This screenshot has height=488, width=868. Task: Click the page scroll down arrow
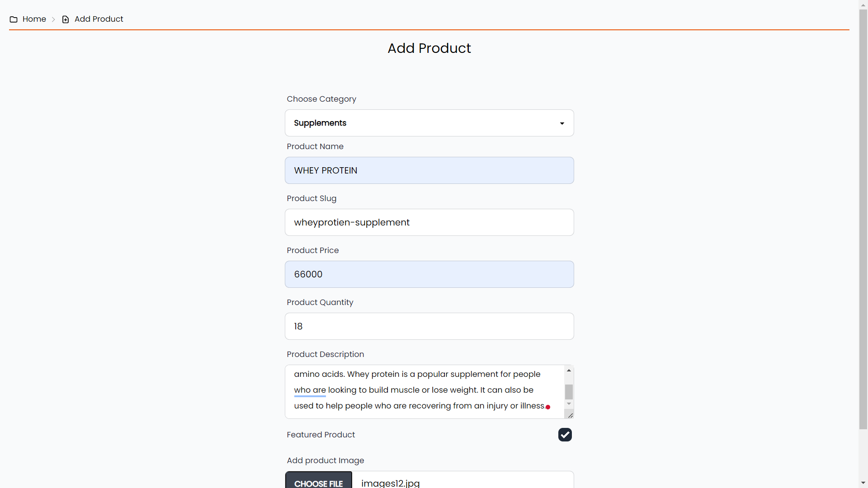click(863, 483)
